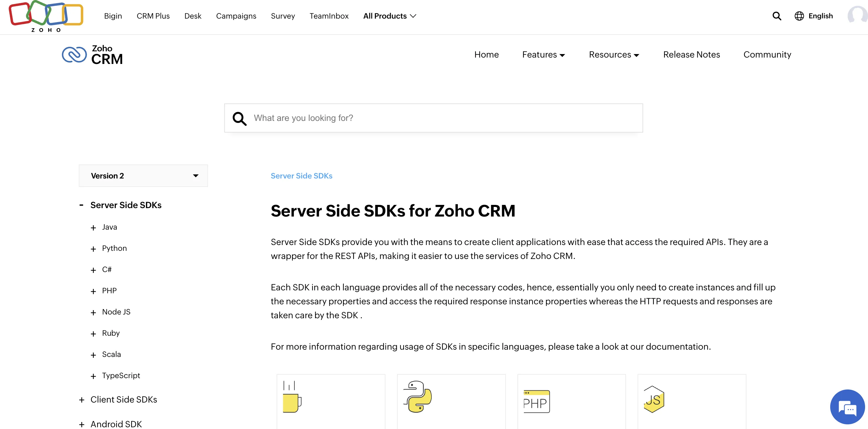Open the Java SDK coffee cup card
Image resolution: width=868 pixels, height=429 pixels.
pyautogui.click(x=331, y=401)
